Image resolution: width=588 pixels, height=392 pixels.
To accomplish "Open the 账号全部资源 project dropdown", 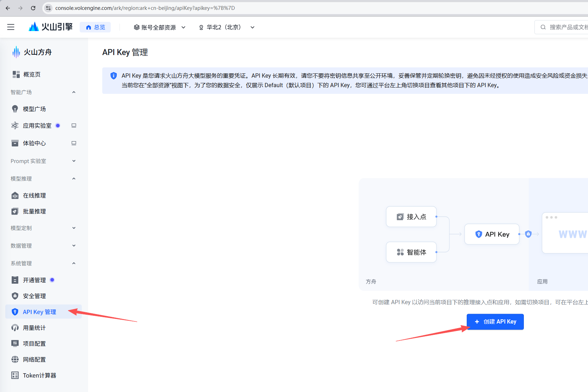I will tap(159, 27).
